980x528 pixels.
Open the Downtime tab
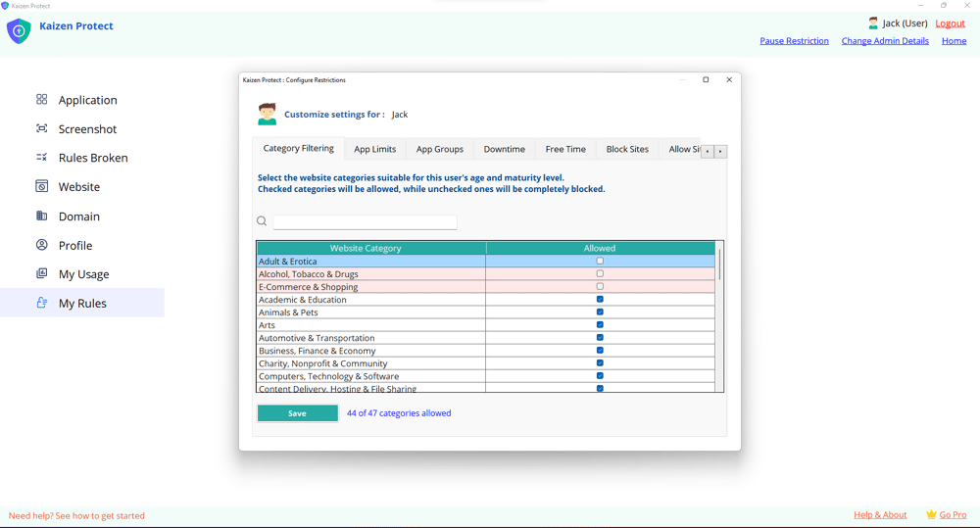504,149
